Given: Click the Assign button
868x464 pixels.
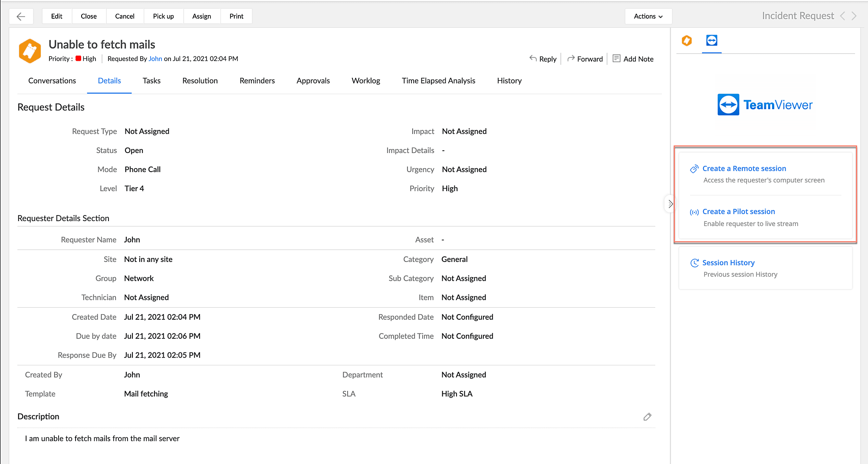Looking at the screenshot, I should tap(201, 16).
